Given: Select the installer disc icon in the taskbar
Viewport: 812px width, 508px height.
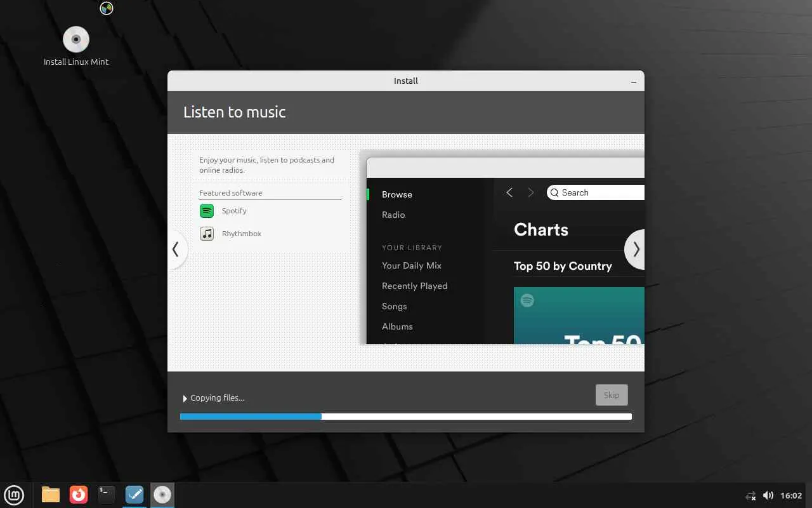Looking at the screenshot, I should 162,495.
